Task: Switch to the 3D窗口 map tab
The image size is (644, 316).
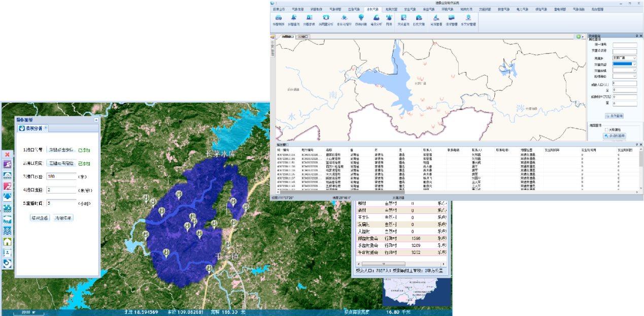Action: (x=303, y=37)
